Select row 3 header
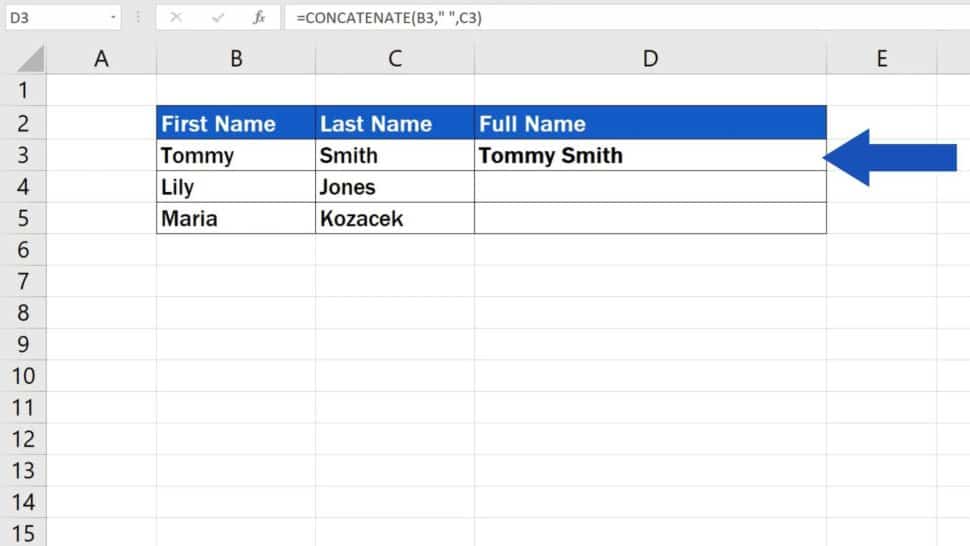The width and height of the screenshot is (970, 546). [x=23, y=155]
